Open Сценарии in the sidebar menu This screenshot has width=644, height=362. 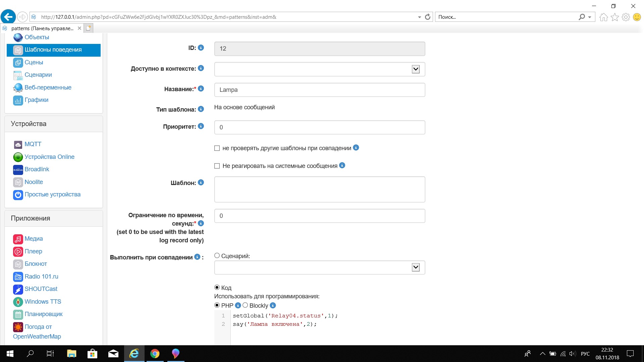(x=38, y=75)
